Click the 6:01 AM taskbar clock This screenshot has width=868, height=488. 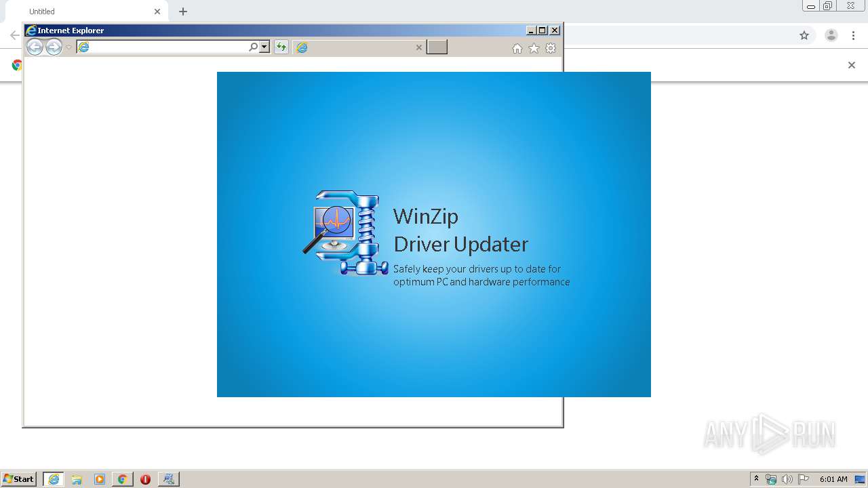click(833, 479)
